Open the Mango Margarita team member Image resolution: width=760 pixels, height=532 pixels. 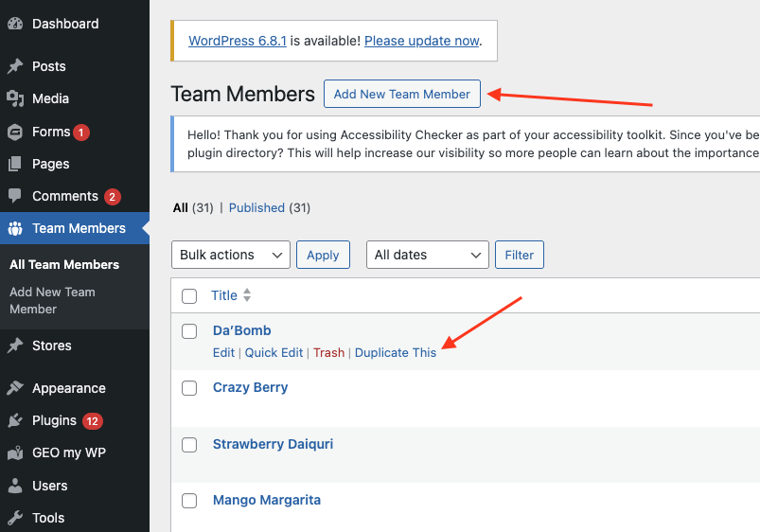click(267, 500)
